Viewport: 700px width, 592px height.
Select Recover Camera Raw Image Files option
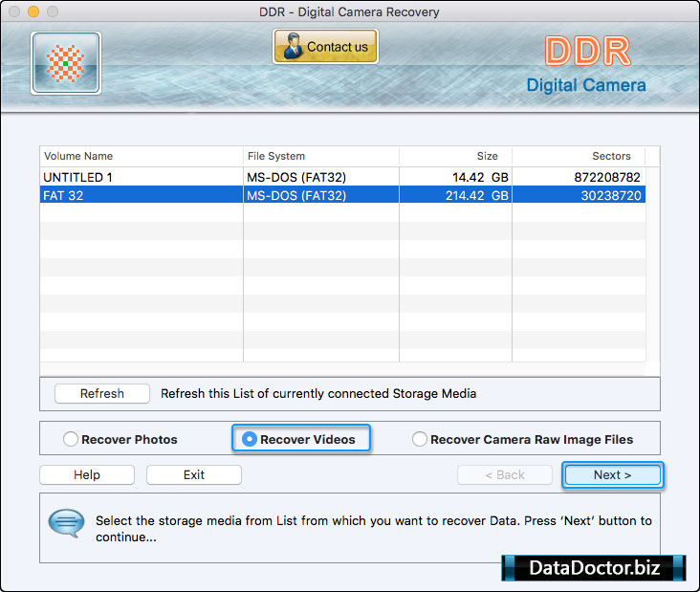[x=522, y=439]
